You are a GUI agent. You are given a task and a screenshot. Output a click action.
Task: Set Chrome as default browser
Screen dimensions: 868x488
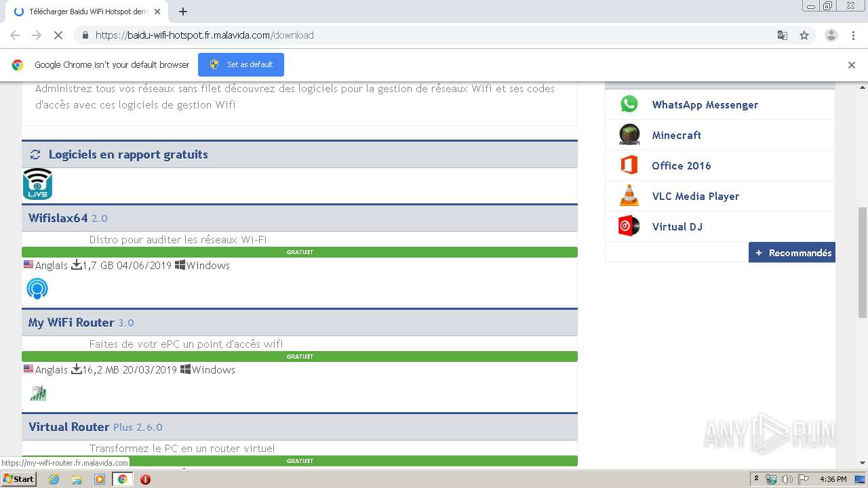pos(241,64)
